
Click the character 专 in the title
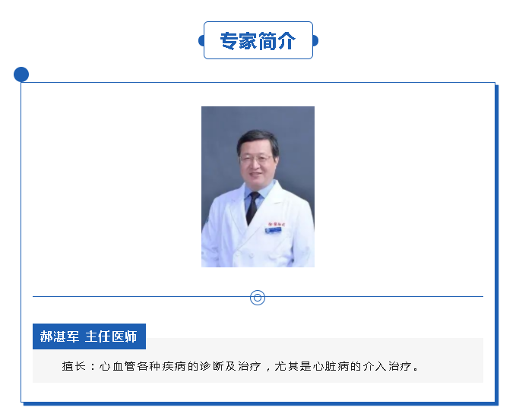[229, 41]
